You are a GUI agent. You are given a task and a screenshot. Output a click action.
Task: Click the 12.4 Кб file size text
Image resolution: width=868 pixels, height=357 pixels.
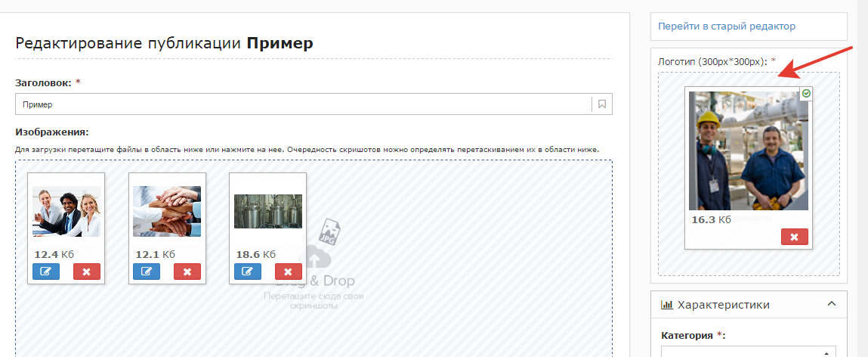(54, 254)
